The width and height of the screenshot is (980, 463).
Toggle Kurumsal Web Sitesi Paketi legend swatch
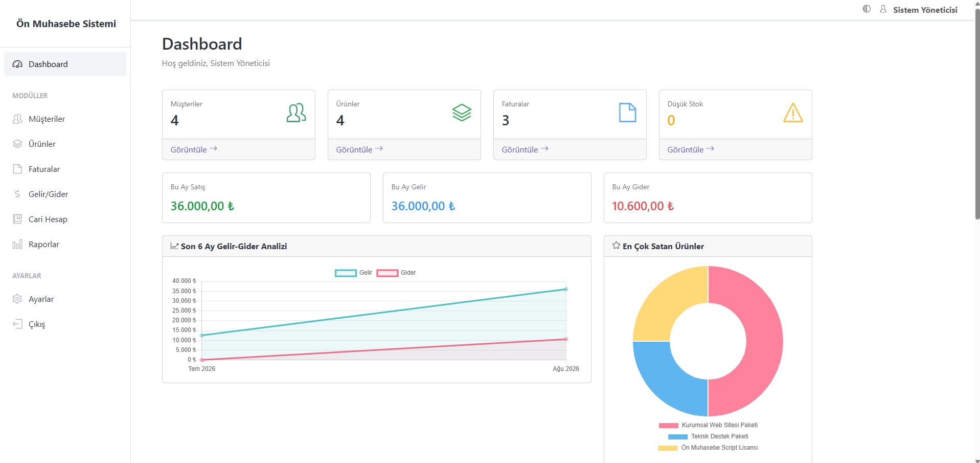click(668, 426)
